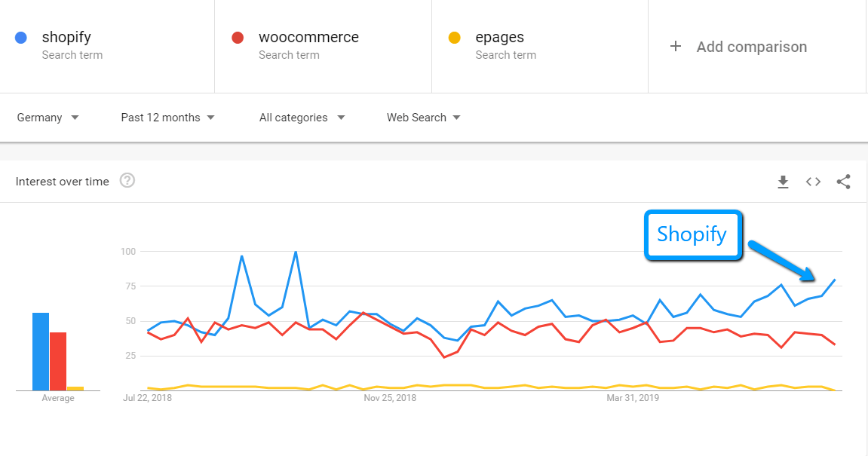Screen dimensions: 868x456
Task: Change the Web Search type dropdown
Action: click(424, 118)
